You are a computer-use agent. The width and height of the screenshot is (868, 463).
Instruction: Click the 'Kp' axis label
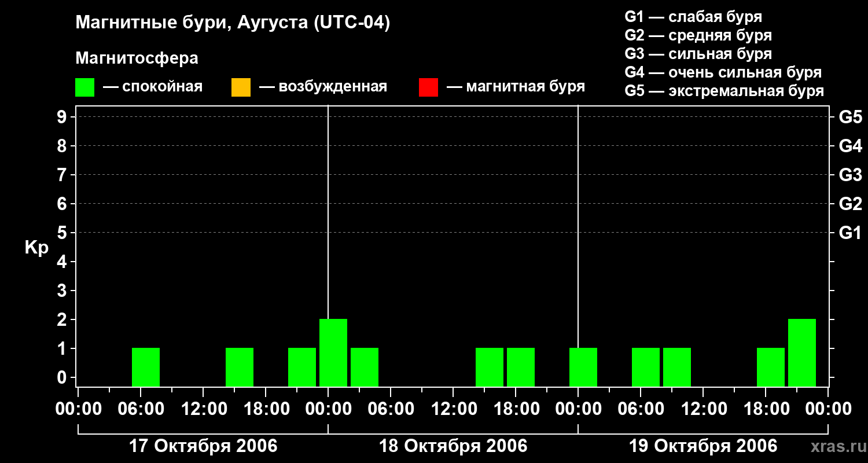pyautogui.click(x=36, y=248)
